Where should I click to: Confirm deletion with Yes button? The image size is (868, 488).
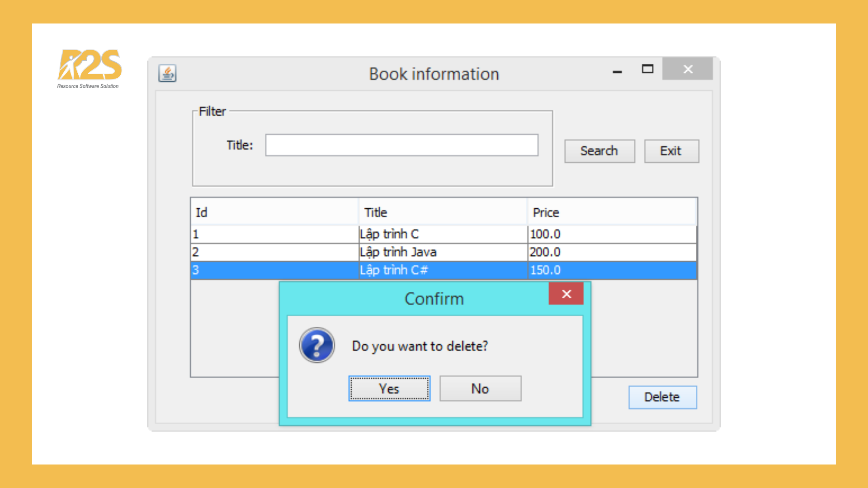point(389,389)
